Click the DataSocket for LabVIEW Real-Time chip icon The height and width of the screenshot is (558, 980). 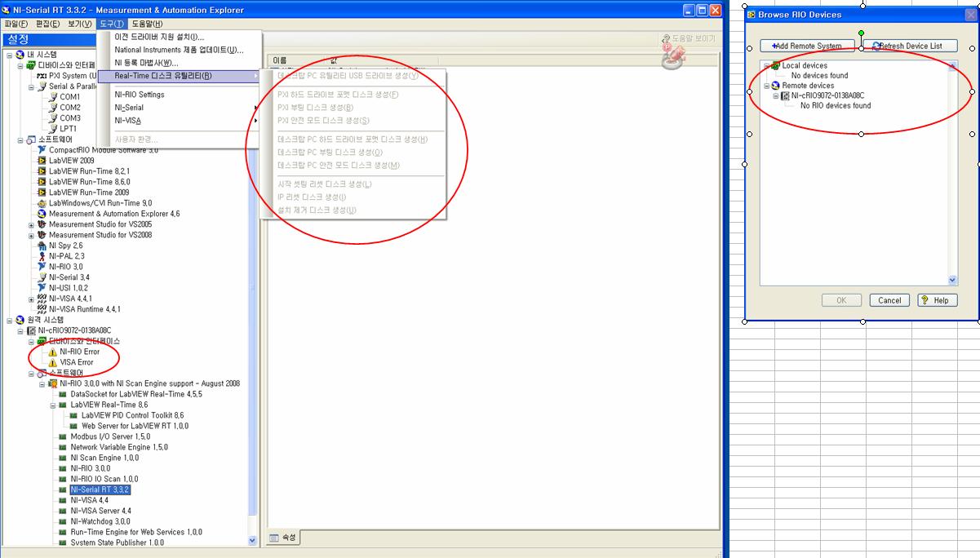tap(64, 394)
